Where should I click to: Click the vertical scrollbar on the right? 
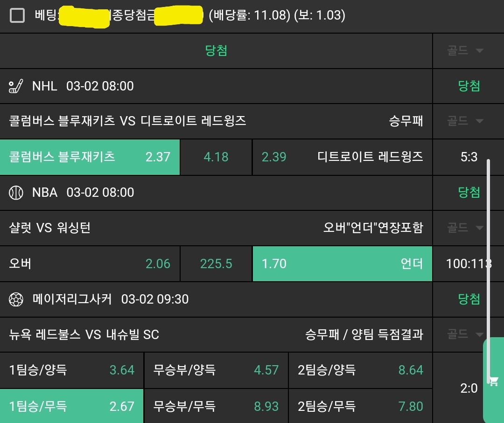489,270
